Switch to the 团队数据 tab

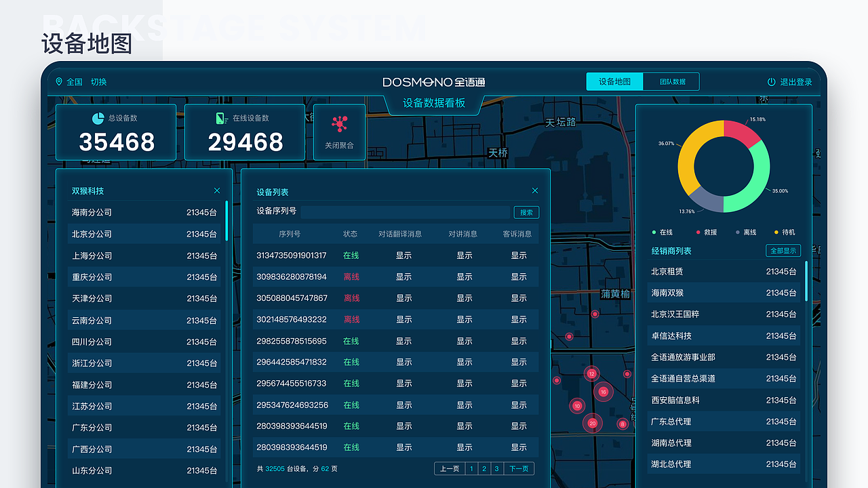[671, 82]
